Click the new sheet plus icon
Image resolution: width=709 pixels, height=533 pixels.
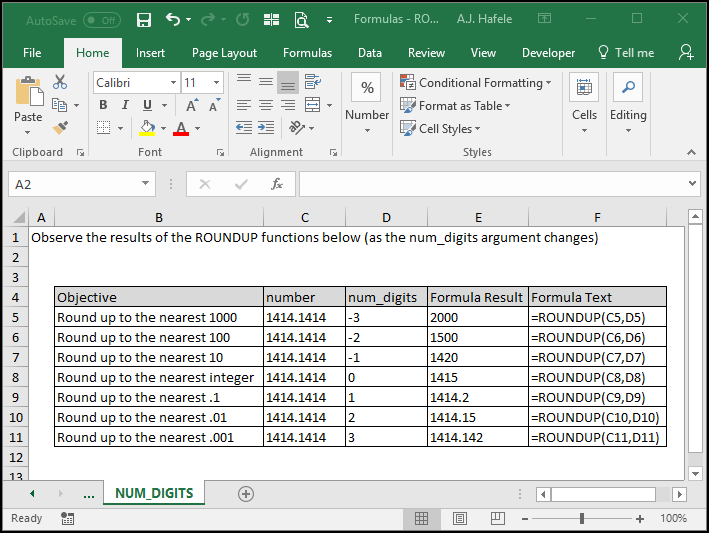tap(246, 494)
